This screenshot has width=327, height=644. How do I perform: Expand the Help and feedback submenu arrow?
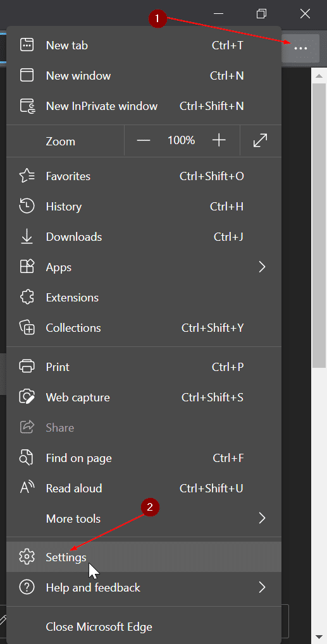262,588
